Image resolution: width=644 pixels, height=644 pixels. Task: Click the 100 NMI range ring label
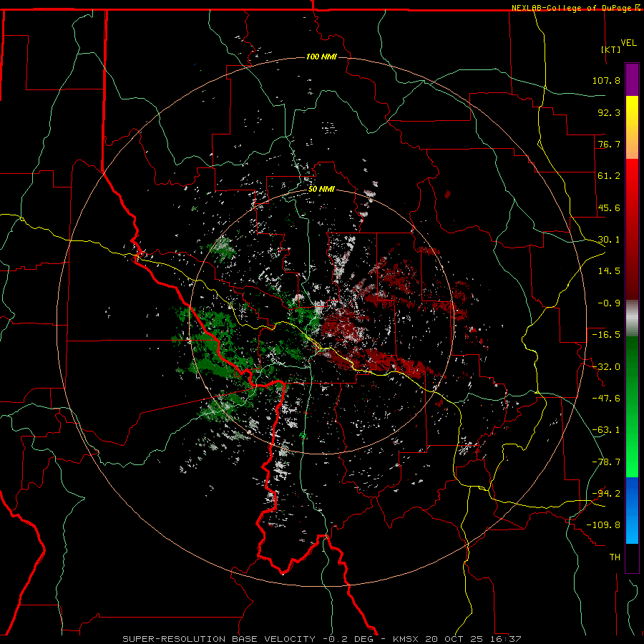(x=321, y=57)
